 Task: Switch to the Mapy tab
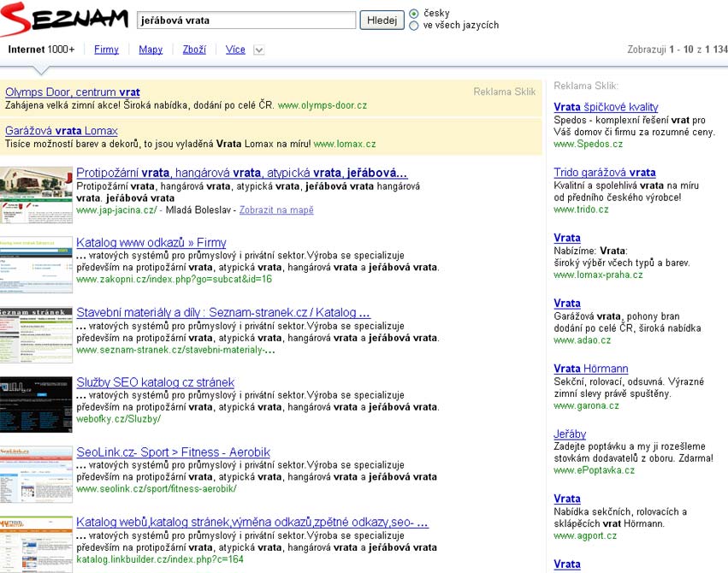point(151,50)
